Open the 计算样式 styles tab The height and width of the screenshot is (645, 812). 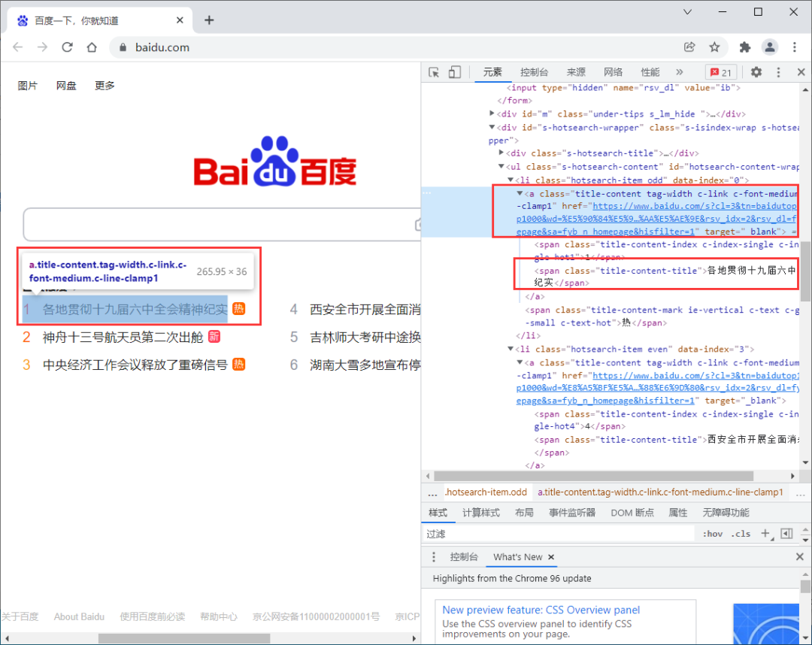(480, 513)
